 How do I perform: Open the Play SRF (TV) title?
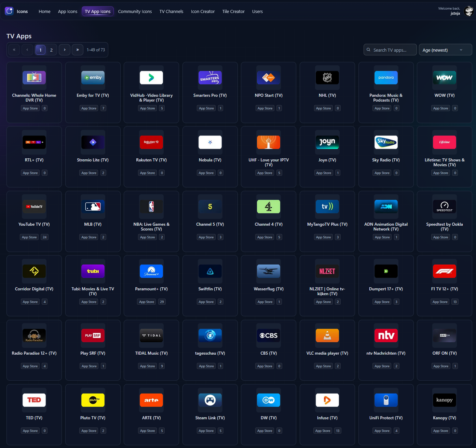point(93,353)
